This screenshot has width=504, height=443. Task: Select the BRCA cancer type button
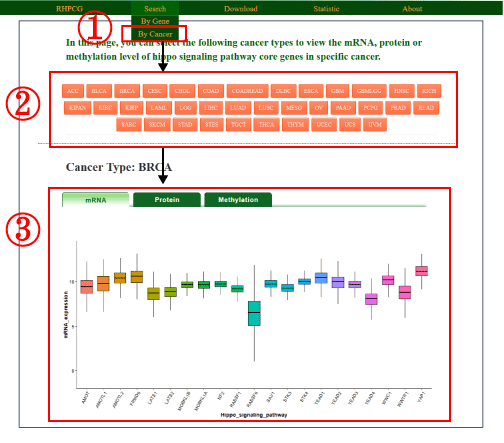(127, 91)
